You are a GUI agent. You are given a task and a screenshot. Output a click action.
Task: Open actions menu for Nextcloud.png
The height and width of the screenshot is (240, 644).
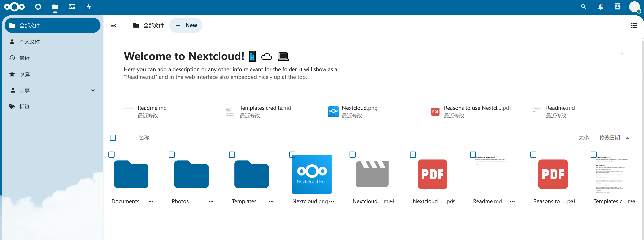tap(332, 201)
